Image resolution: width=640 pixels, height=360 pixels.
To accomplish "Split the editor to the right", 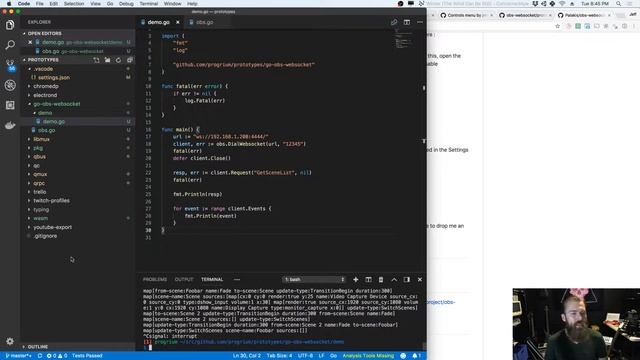I will [407, 22].
